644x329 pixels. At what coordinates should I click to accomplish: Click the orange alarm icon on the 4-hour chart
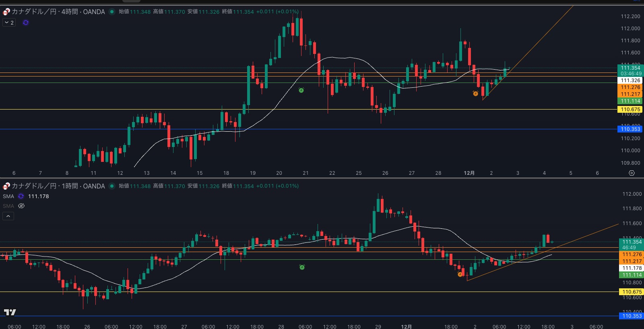(475, 93)
